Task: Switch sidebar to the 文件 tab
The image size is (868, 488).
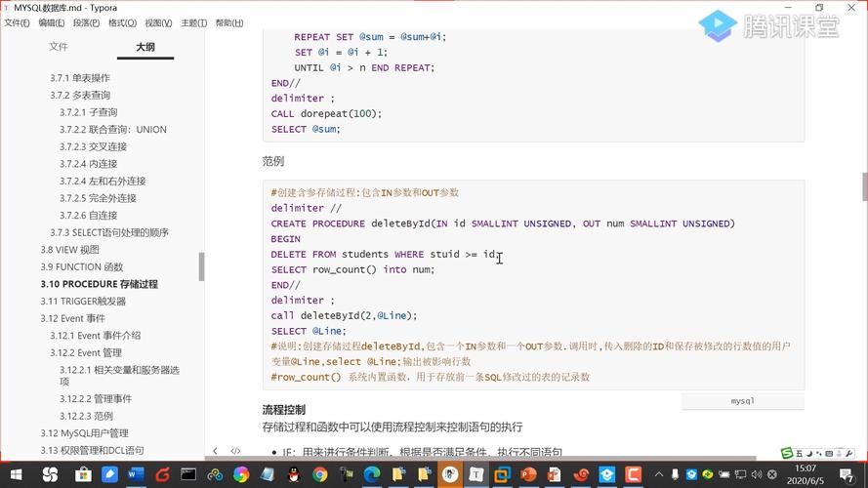Action: click(x=59, y=47)
